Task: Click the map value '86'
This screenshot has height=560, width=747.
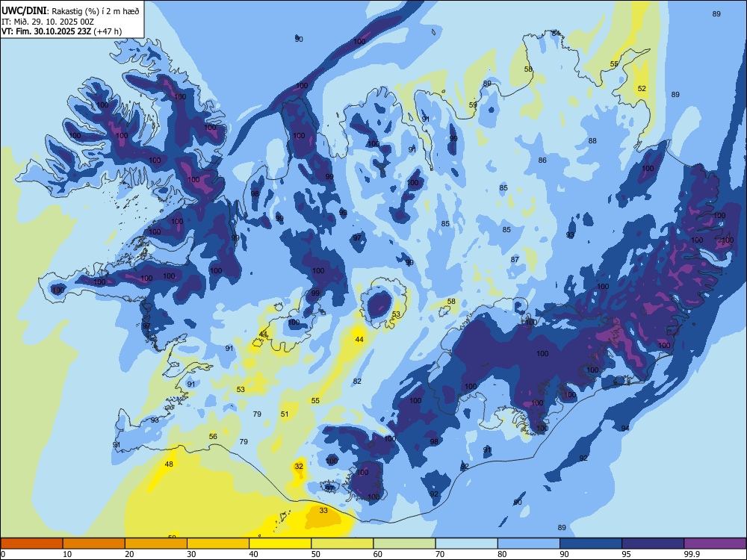Action: click(542, 160)
